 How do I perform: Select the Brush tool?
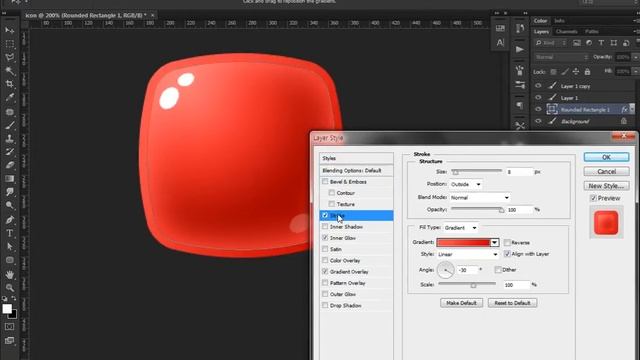(10, 125)
